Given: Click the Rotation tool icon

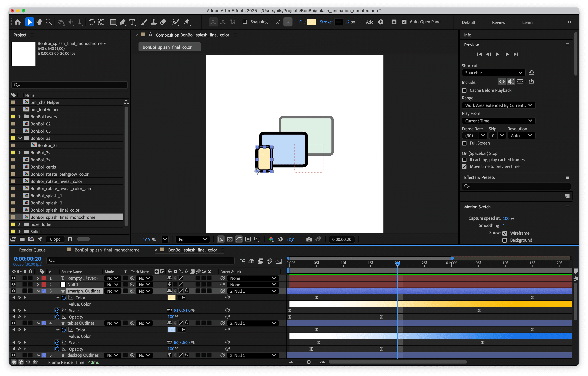Looking at the screenshot, I should coord(92,22).
